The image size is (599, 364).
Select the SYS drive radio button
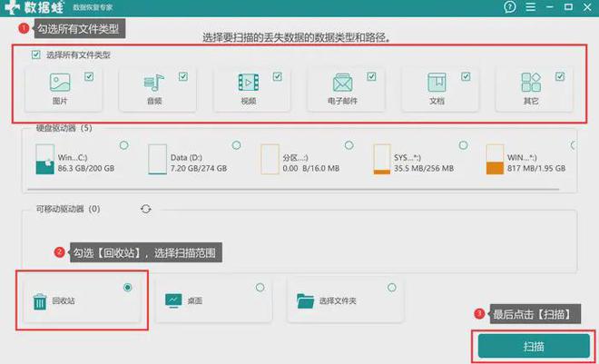463,145
